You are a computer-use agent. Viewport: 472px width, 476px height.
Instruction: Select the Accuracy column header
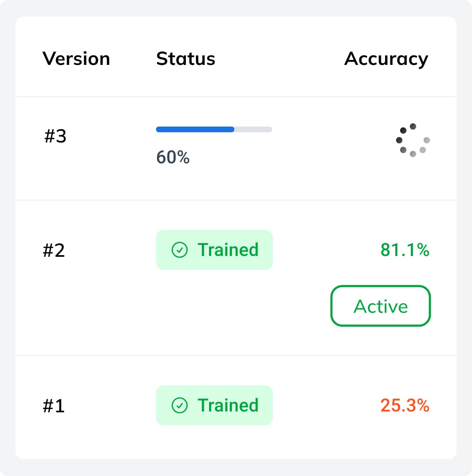click(x=386, y=58)
